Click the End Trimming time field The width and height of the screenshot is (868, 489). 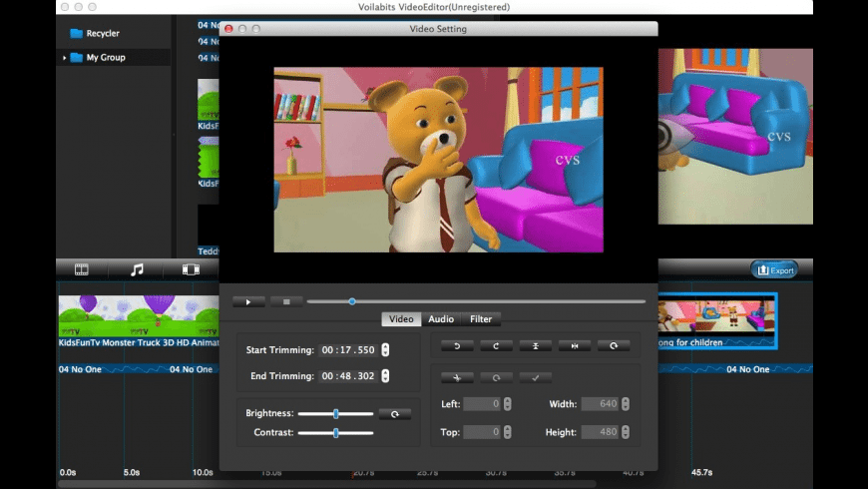click(349, 376)
